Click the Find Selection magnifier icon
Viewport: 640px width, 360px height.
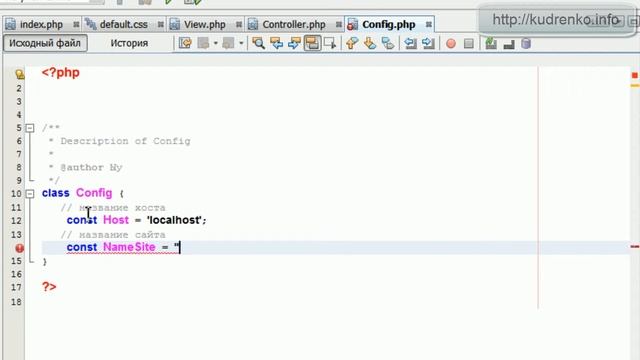[x=258, y=43]
